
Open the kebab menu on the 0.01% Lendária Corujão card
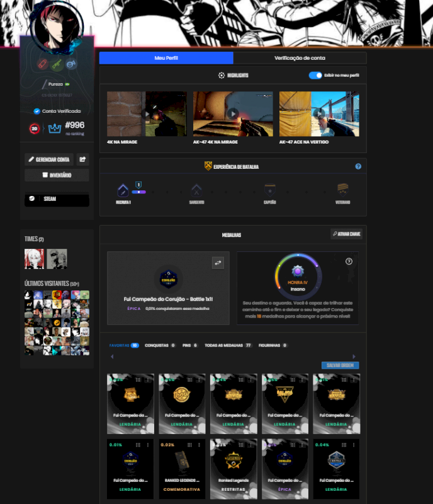148,445
